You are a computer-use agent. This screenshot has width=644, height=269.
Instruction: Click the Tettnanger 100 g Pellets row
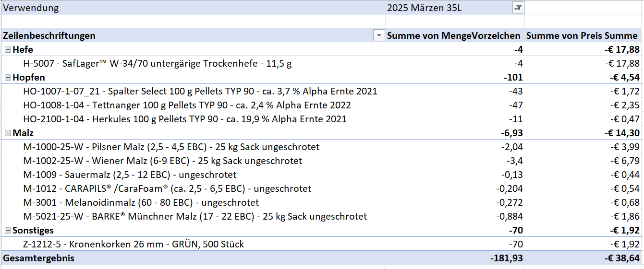[x=187, y=105]
